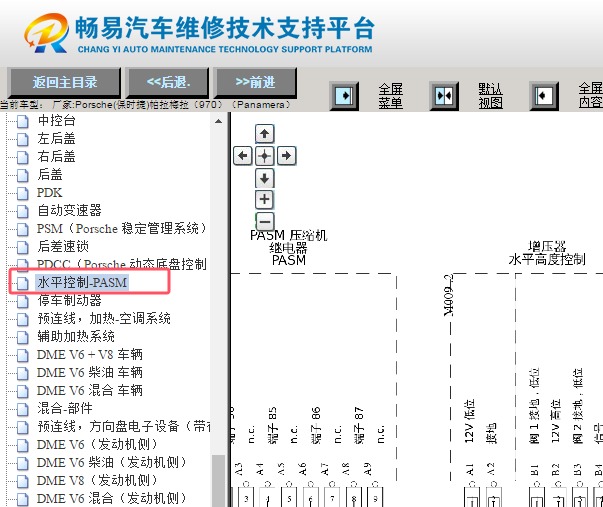This screenshot has width=603, height=507.
Task: Click the 增压器 水平高度控制 diagram label
Action: 546,253
